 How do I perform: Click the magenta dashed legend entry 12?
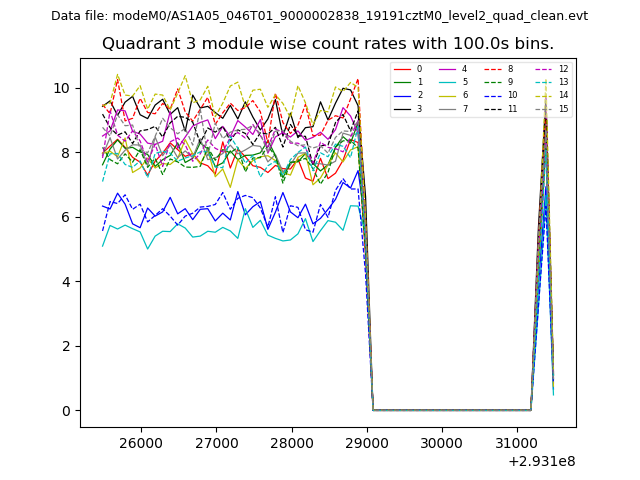542,69
